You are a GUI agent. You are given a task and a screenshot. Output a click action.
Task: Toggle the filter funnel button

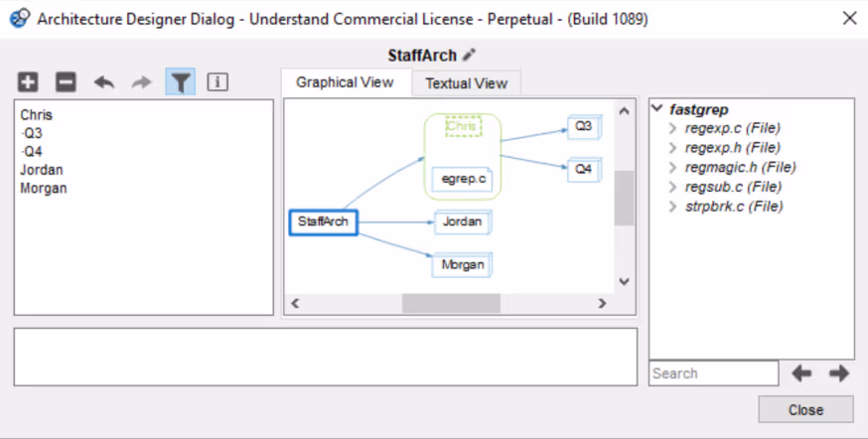coord(181,81)
